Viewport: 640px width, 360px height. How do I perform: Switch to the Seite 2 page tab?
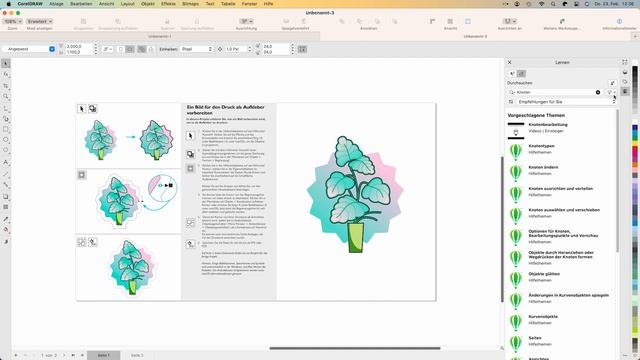coord(137,356)
